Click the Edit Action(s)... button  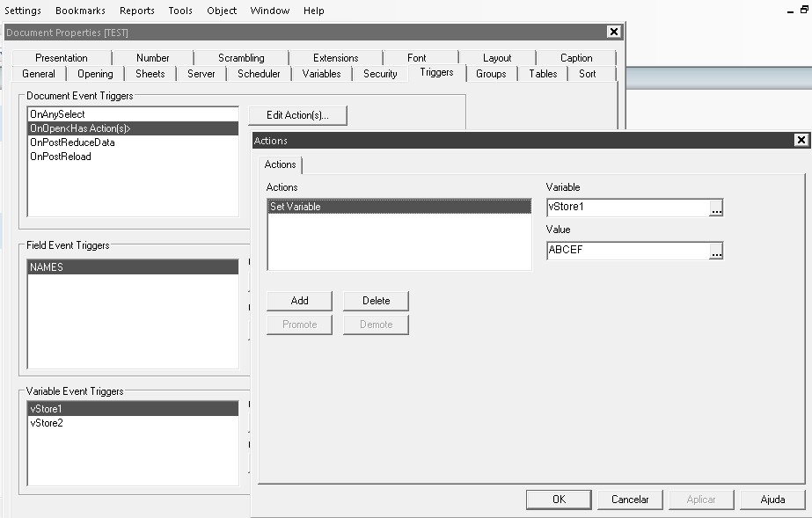pyautogui.click(x=297, y=115)
